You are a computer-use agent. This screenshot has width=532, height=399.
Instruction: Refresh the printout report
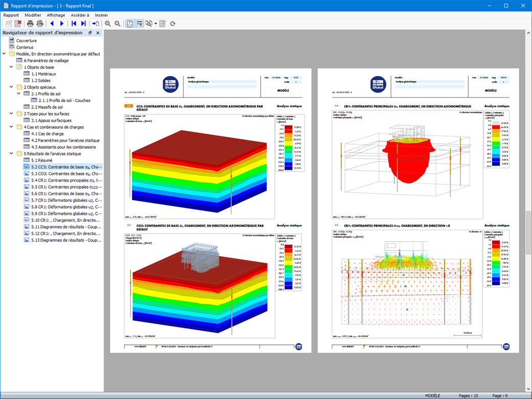tap(173, 24)
